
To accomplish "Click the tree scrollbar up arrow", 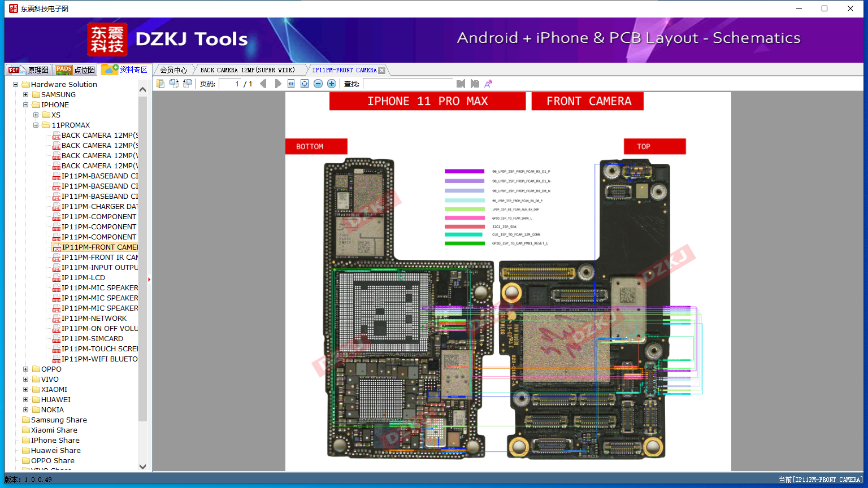I will click(142, 89).
